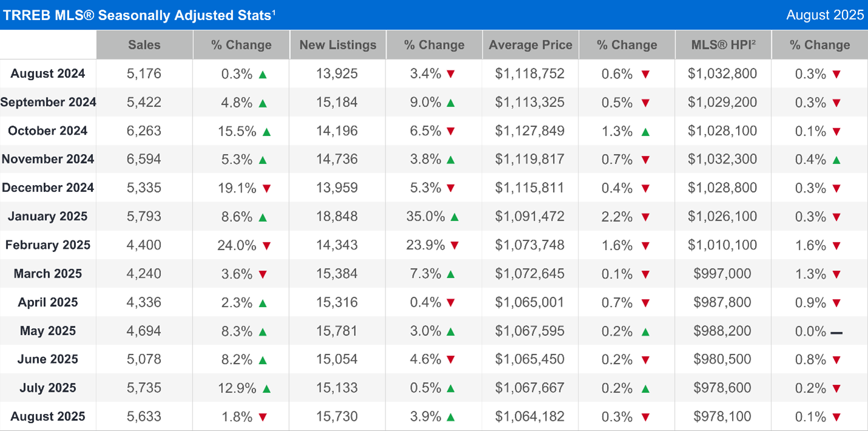Click the August 2025 date in the blue header
This screenshot has width=868, height=431.
click(825, 15)
